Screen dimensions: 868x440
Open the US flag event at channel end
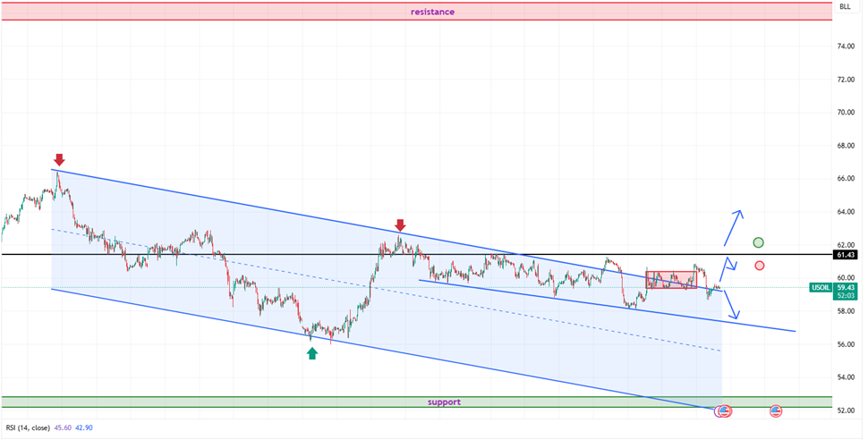point(724,411)
